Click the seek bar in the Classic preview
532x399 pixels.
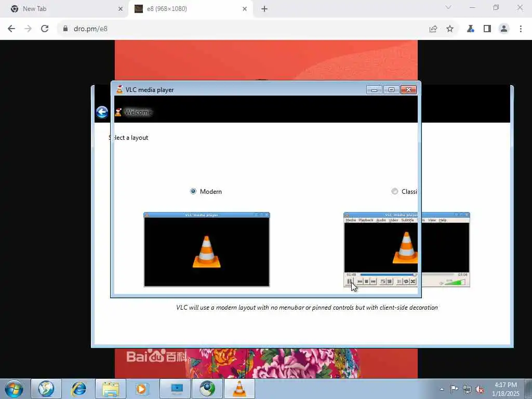point(406,274)
